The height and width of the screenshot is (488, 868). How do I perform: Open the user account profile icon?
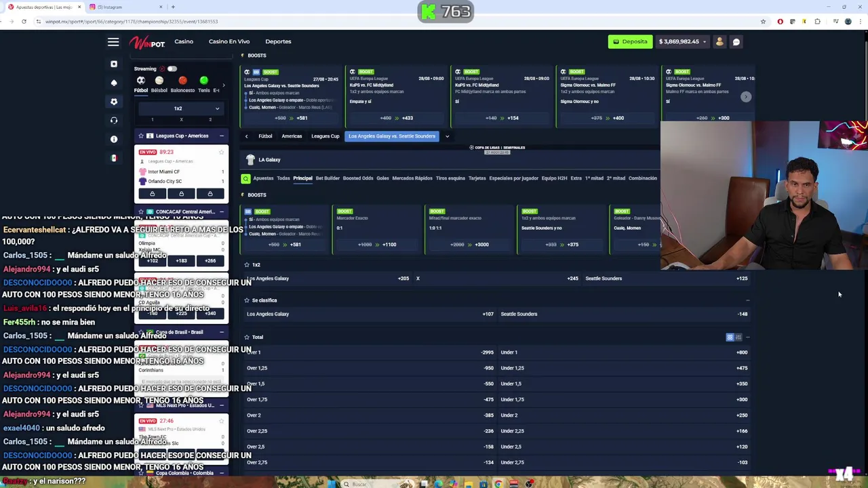[x=719, y=42]
